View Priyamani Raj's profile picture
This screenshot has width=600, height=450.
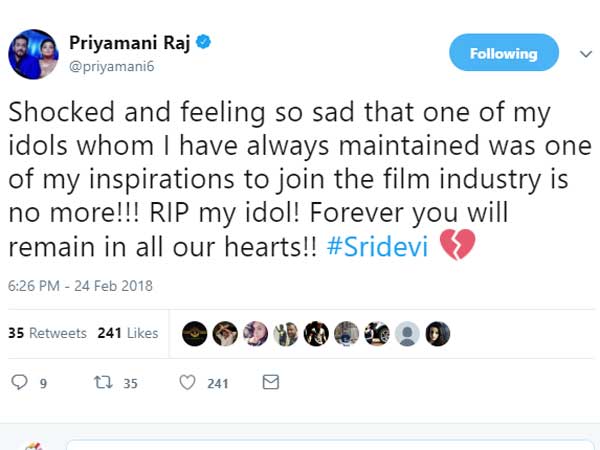click(x=32, y=54)
